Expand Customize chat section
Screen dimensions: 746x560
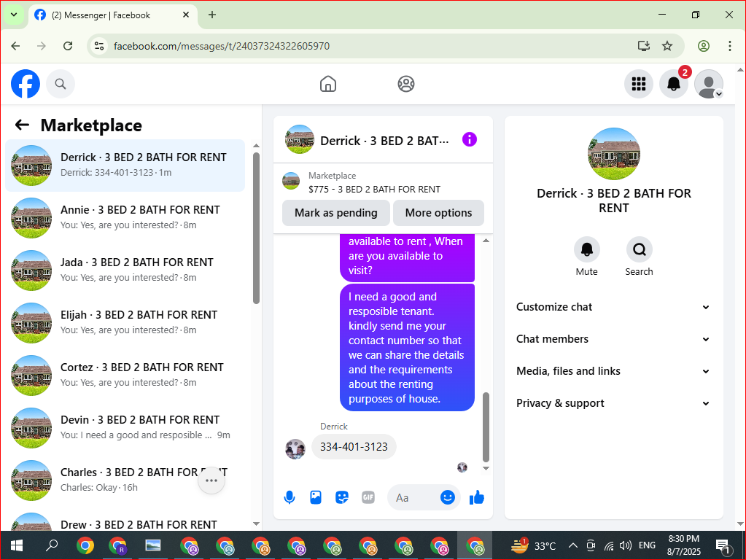click(x=613, y=307)
